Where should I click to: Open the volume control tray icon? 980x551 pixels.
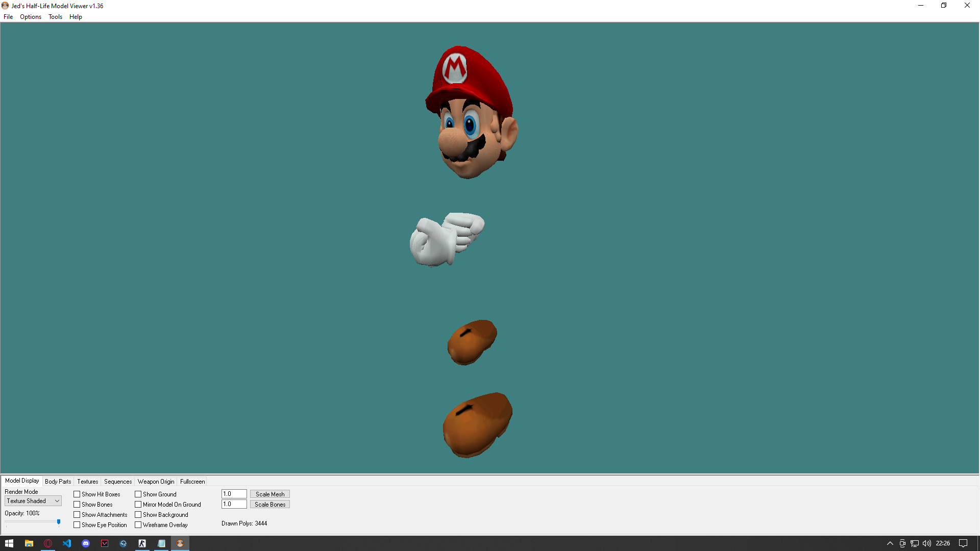tap(927, 543)
